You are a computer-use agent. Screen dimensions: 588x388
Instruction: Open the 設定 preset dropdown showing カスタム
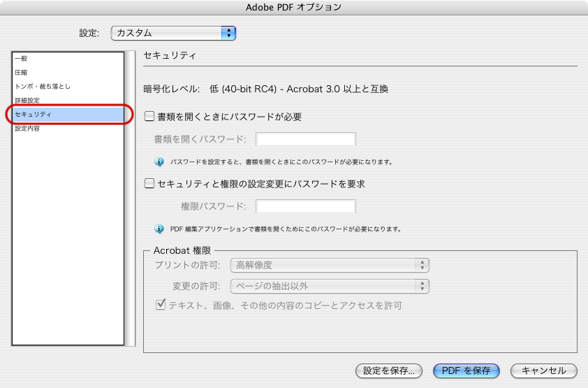[x=173, y=33]
